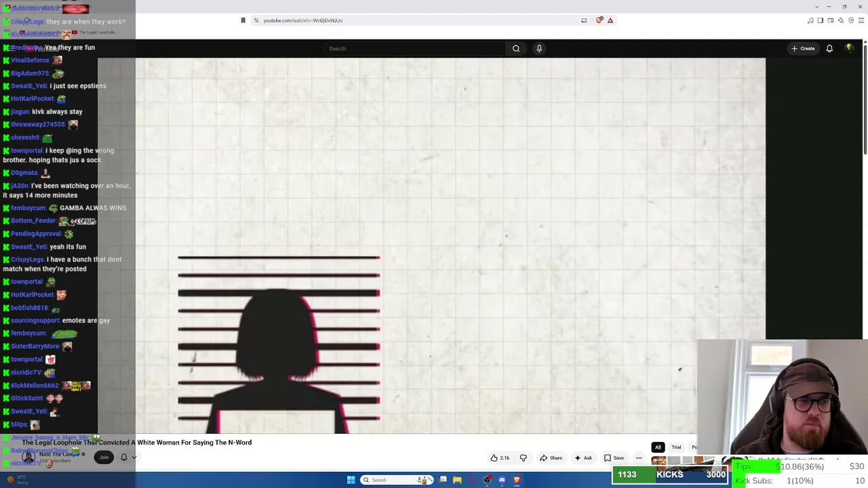The width and height of the screenshot is (868, 488).
Task: Click username D0gmata in chat
Action: pos(24,173)
